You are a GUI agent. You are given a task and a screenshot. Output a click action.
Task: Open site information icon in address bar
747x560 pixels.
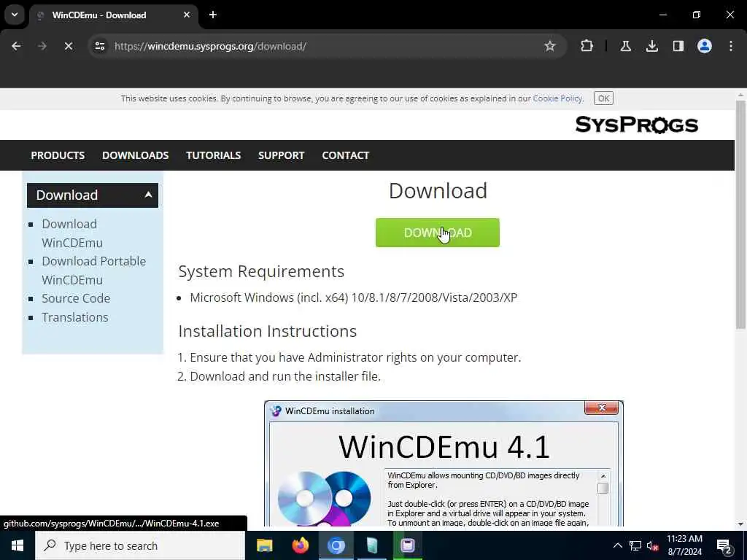[99, 46]
